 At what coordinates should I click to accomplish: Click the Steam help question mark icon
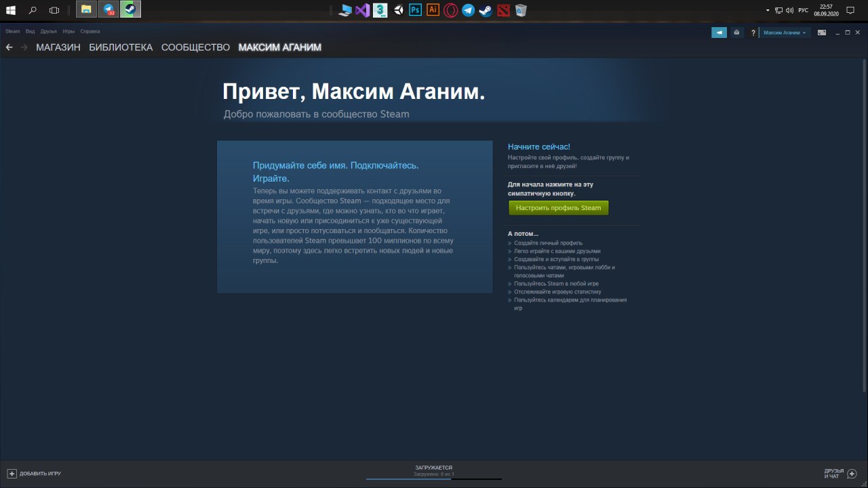click(753, 33)
